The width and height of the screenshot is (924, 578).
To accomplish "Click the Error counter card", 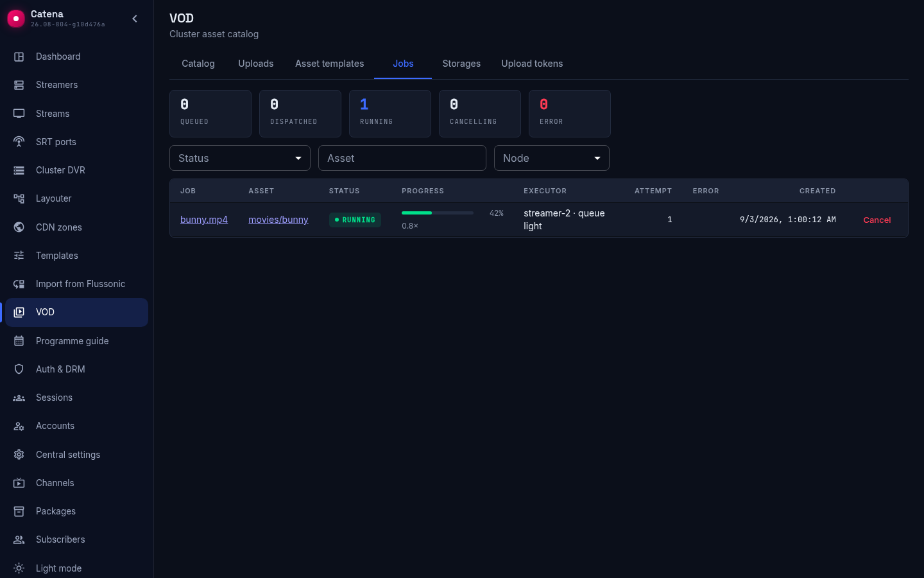I will [x=570, y=114].
